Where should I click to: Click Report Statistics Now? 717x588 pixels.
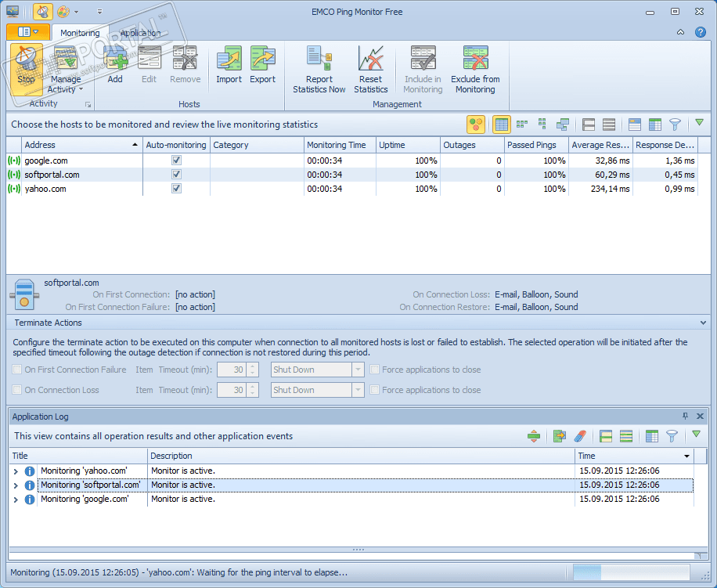tap(319, 70)
